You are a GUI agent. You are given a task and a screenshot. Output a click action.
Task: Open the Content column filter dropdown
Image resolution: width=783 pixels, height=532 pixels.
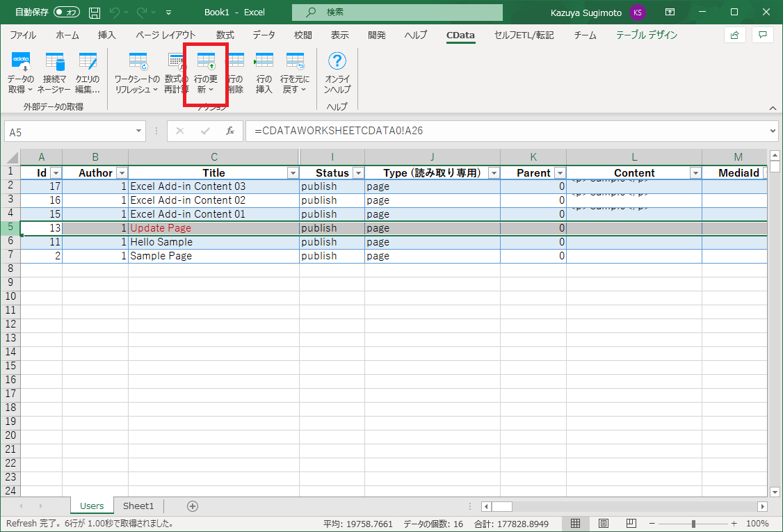(695, 173)
